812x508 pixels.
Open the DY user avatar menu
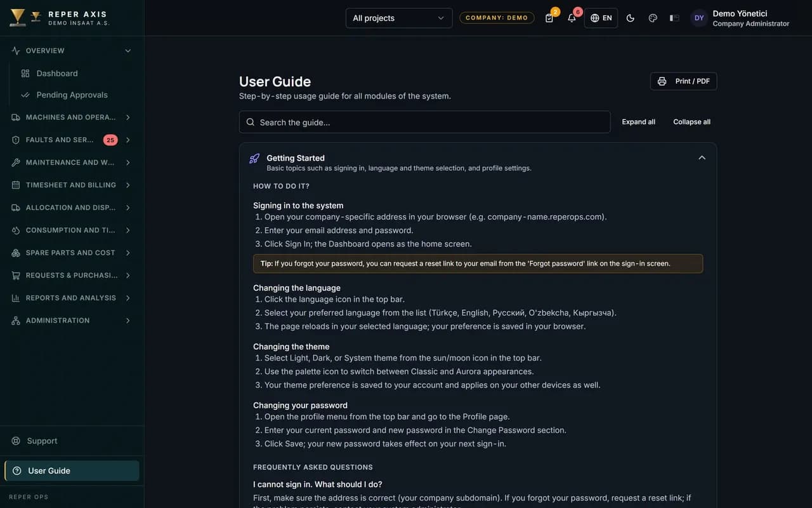click(699, 18)
